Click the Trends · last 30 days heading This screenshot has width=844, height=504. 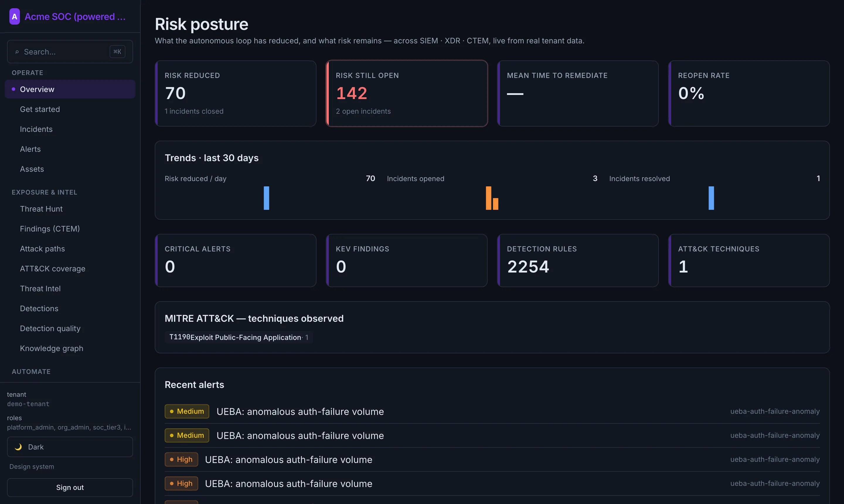[x=212, y=158]
